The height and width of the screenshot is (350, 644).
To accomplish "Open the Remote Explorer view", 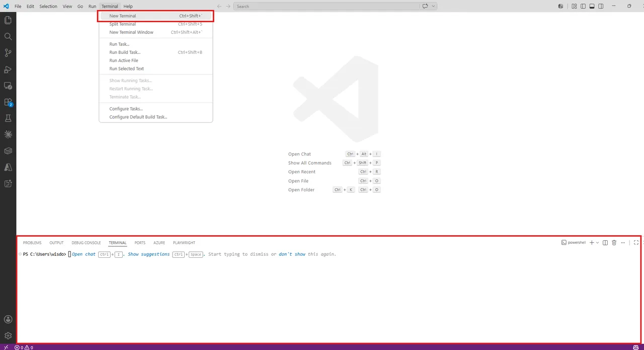I will [8, 86].
